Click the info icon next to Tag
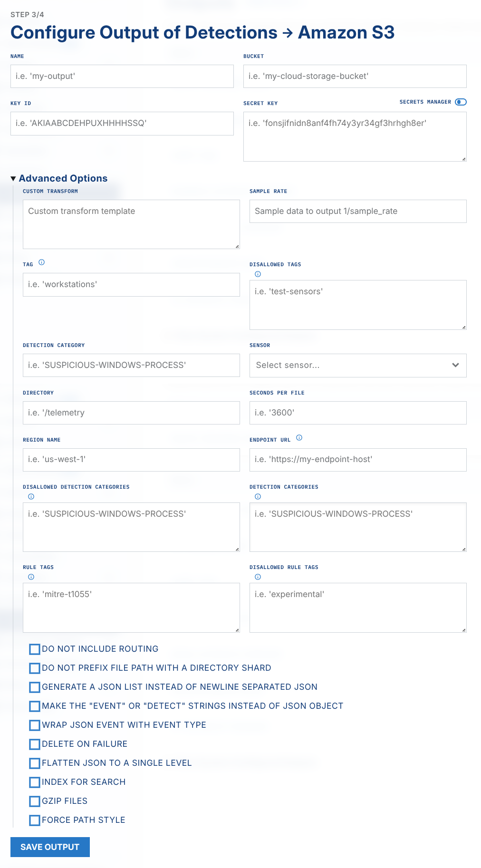Viewport: 481px width, 868px height. pyautogui.click(x=41, y=262)
